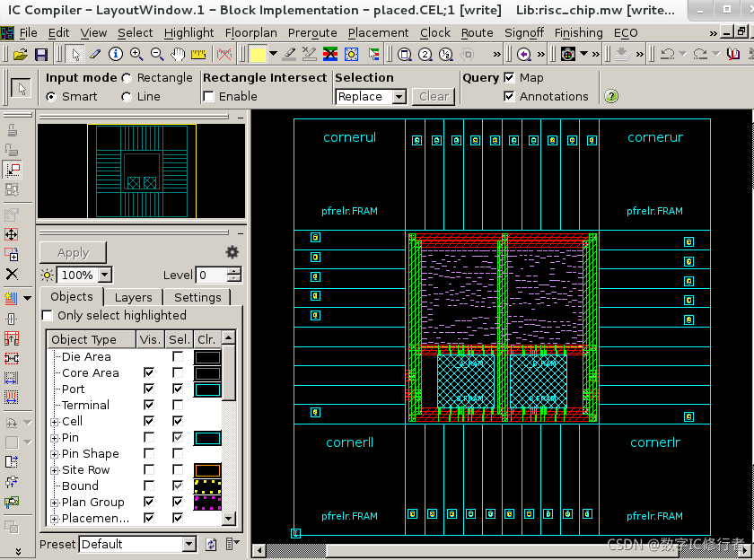This screenshot has height=560, width=754.
Task: Toggle Only select highlighted checkbox
Action: pos(47,315)
